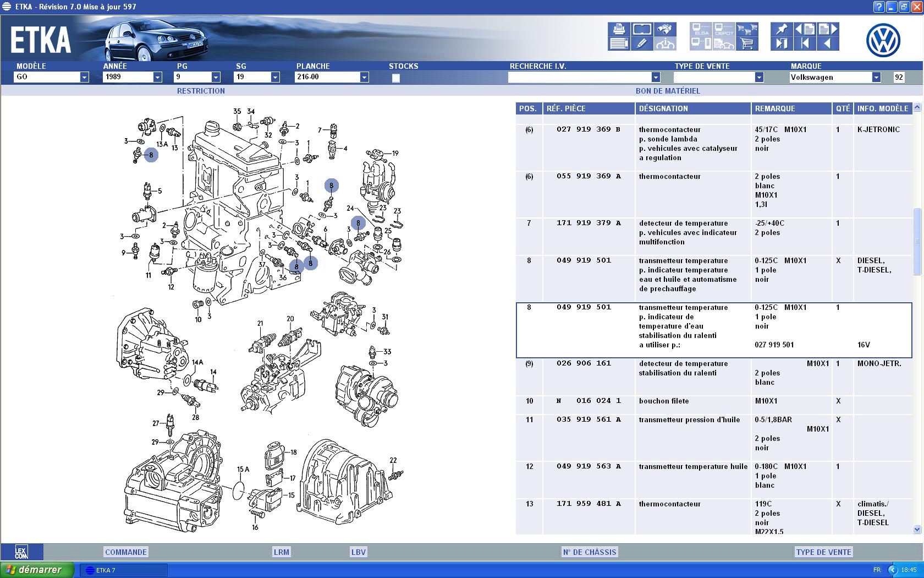Click the FR language indicator in tray
924x578 pixels.
(x=877, y=570)
